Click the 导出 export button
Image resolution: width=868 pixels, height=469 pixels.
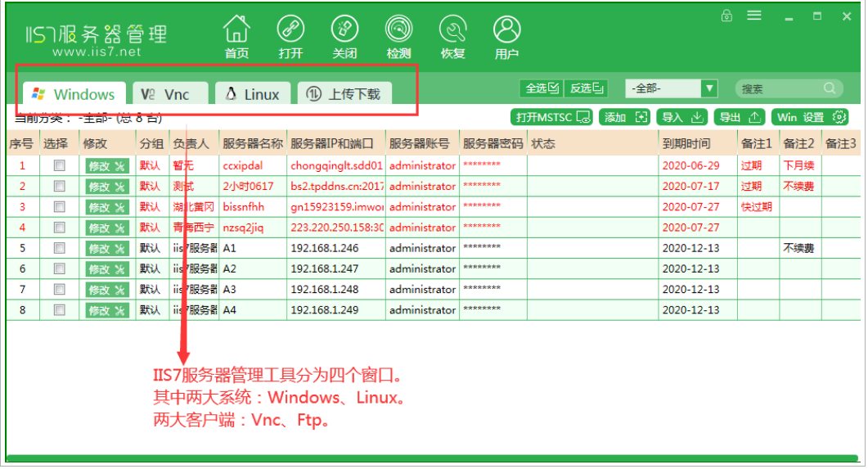tap(739, 117)
